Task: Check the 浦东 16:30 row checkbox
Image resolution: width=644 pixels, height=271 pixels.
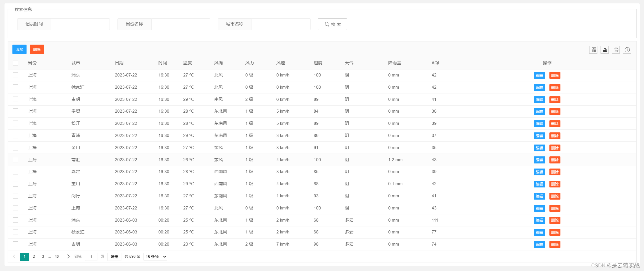Action: 16,75
